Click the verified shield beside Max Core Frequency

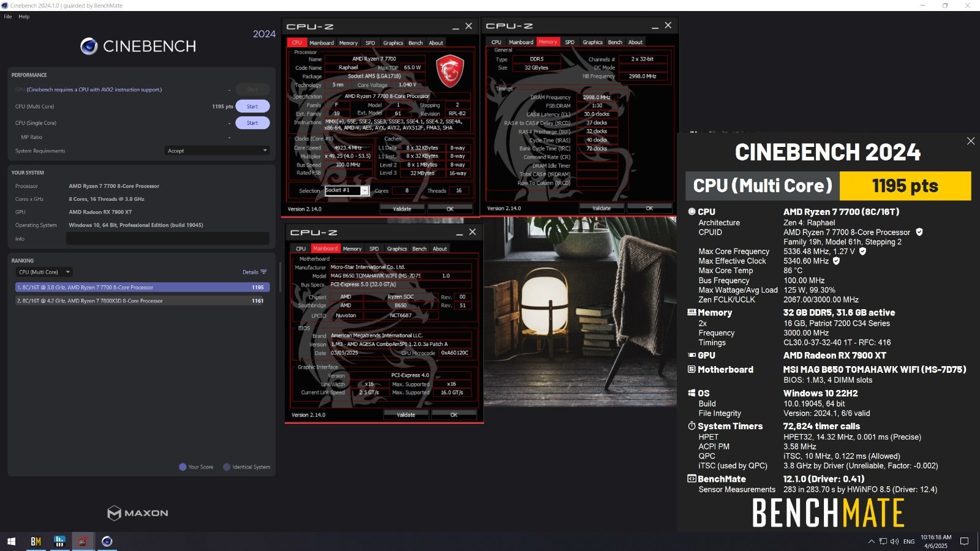click(863, 251)
